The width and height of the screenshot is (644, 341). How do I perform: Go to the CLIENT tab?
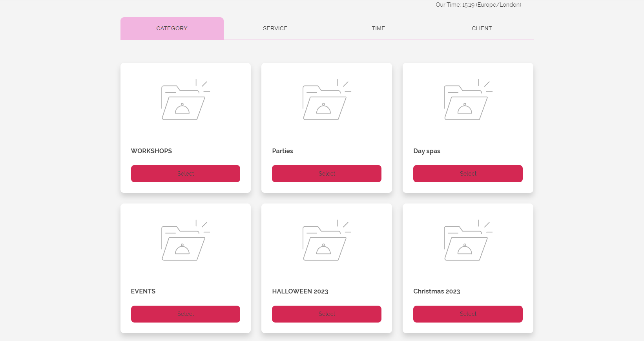482,28
